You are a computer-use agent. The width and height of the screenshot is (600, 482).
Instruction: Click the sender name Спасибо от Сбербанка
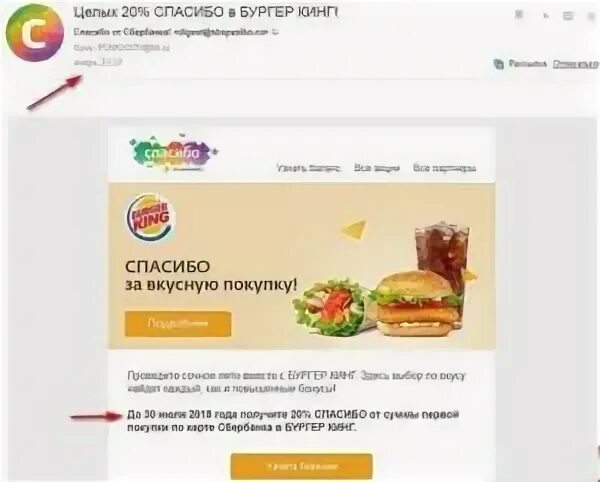point(121,32)
